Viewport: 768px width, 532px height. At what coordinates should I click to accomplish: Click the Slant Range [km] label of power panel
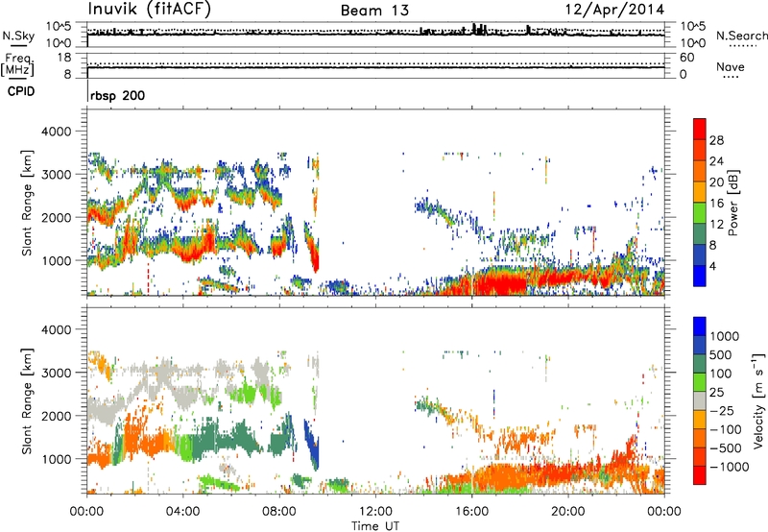point(27,203)
